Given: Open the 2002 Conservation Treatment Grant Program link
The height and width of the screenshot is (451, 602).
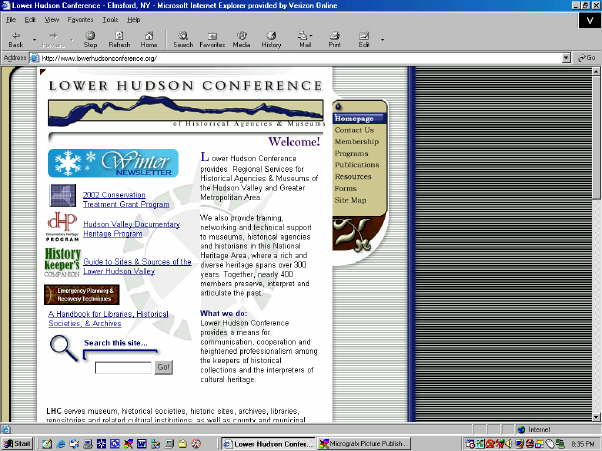Looking at the screenshot, I should tap(126, 200).
